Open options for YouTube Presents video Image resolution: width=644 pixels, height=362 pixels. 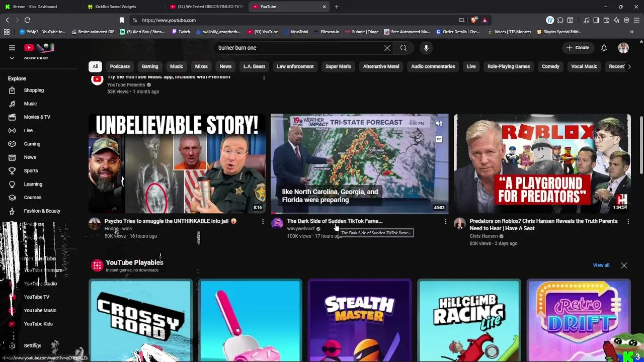click(x=264, y=78)
